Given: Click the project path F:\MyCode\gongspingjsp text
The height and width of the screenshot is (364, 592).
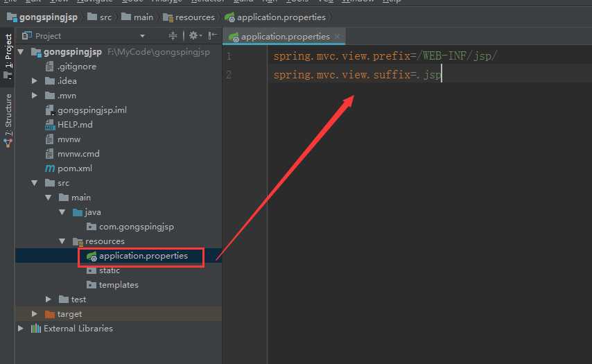Looking at the screenshot, I should click(x=159, y=52).
